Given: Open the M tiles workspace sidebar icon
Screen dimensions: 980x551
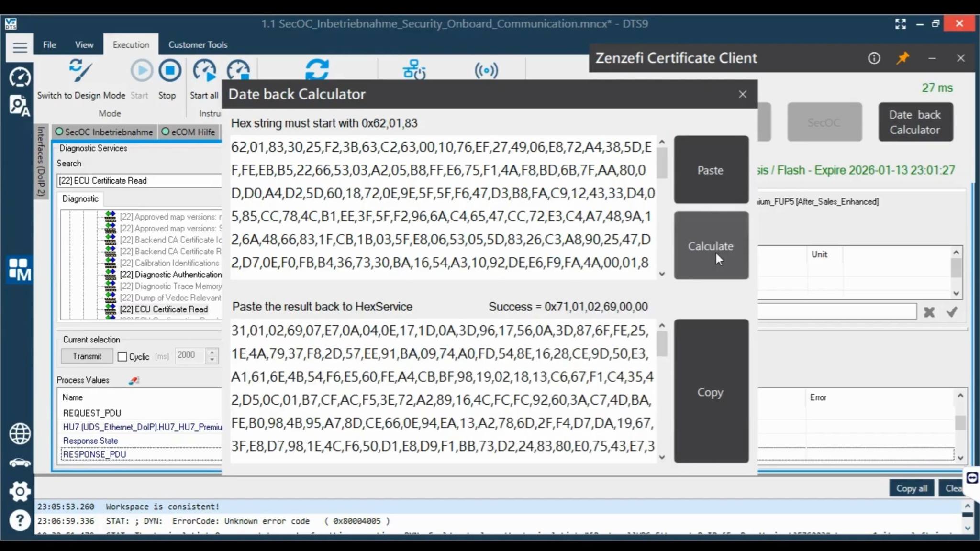Looking at the screenshot, I should click(20, 270).
